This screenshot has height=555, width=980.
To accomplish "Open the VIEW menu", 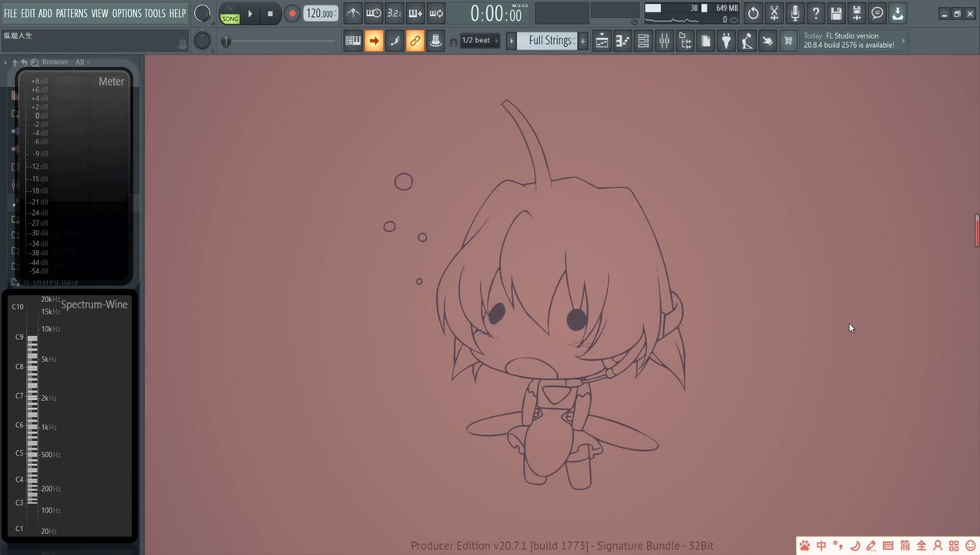I will (x=99, y=13).
